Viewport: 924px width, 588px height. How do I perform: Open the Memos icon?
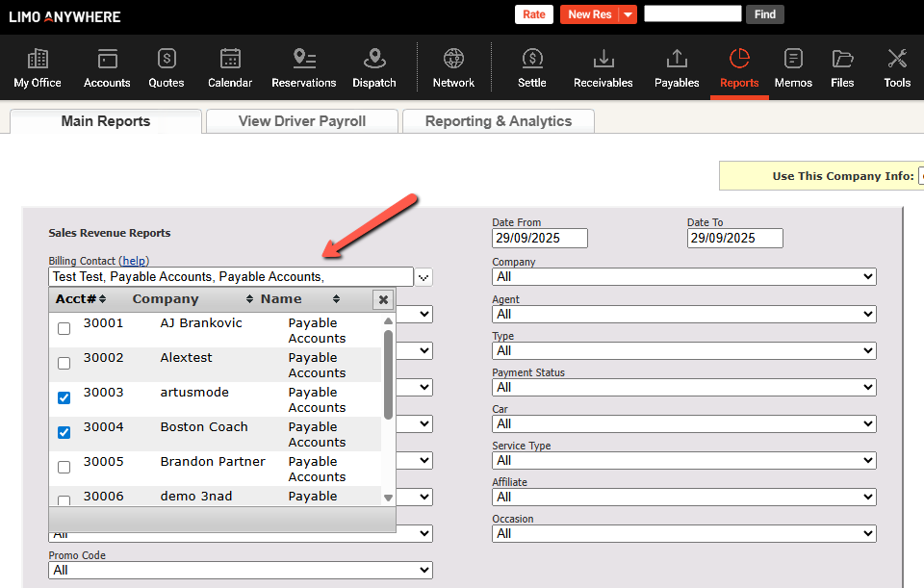793,60
